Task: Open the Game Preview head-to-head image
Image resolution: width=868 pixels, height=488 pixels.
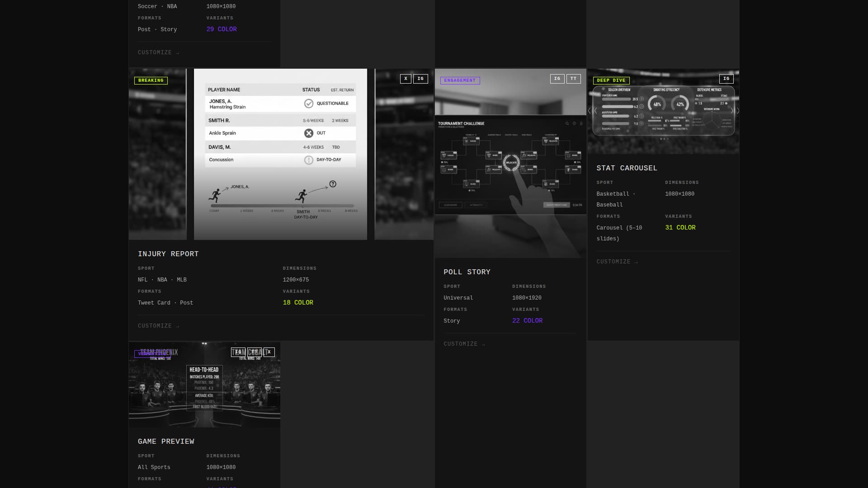Action: 204,385
